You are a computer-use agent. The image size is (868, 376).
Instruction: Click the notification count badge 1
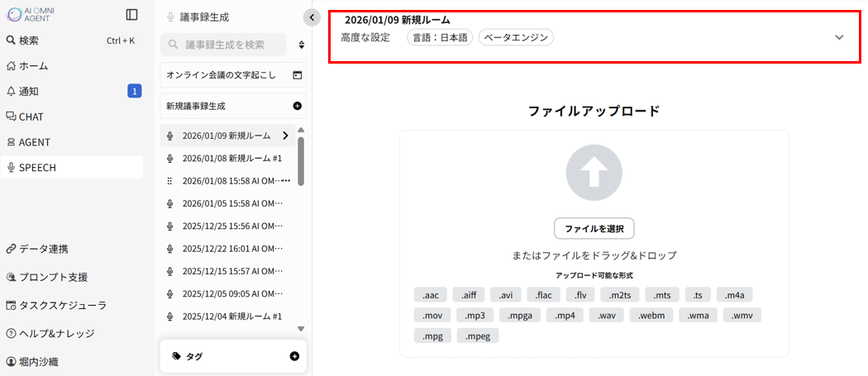click(135, 92)
